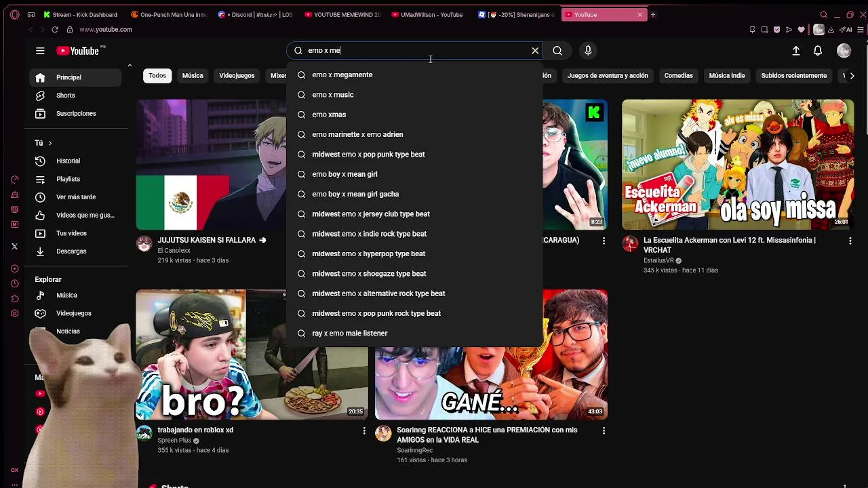Open the upload/create video icon

coord(796,51)
